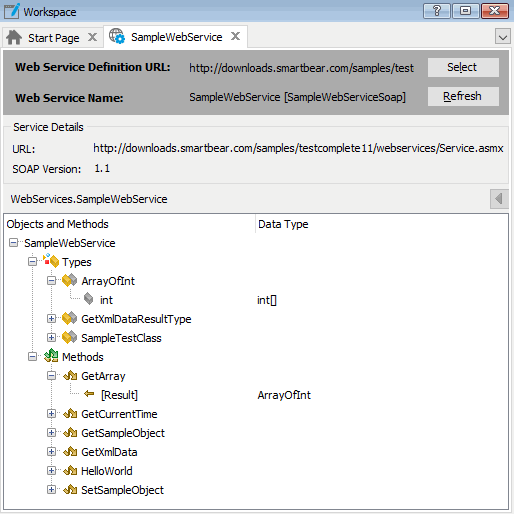Image resolution: width=514 pixels, height=514 pixels.
Task: Expand the SampleTestClass node
Action: click(51, 338)
